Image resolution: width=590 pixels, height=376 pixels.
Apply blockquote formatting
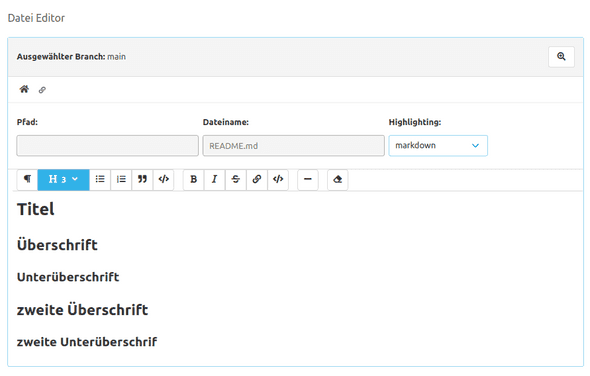coord(142,180)
